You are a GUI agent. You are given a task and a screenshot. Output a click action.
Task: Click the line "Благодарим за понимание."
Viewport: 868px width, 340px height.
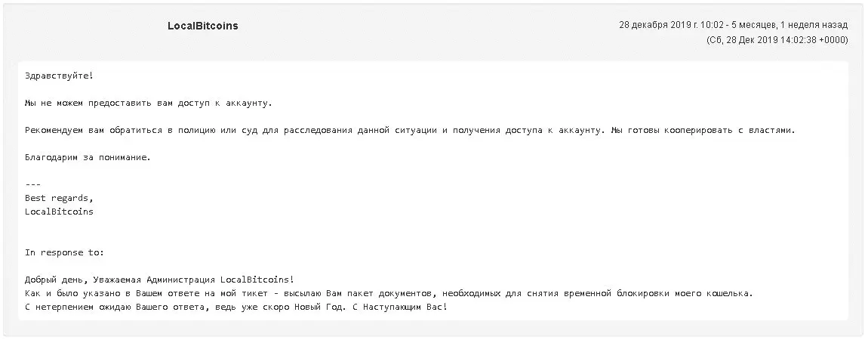coord(88,157)
